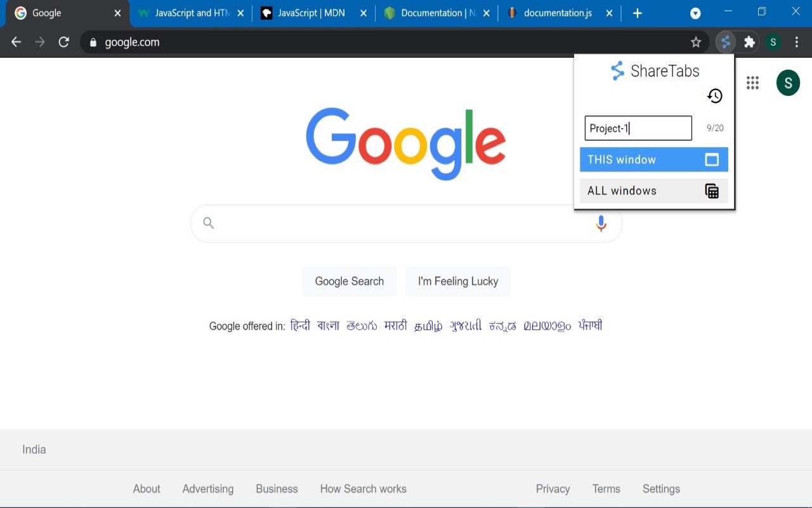Click the Project-1 name input field
812x508 pixels.
click(x=638, y=128)
